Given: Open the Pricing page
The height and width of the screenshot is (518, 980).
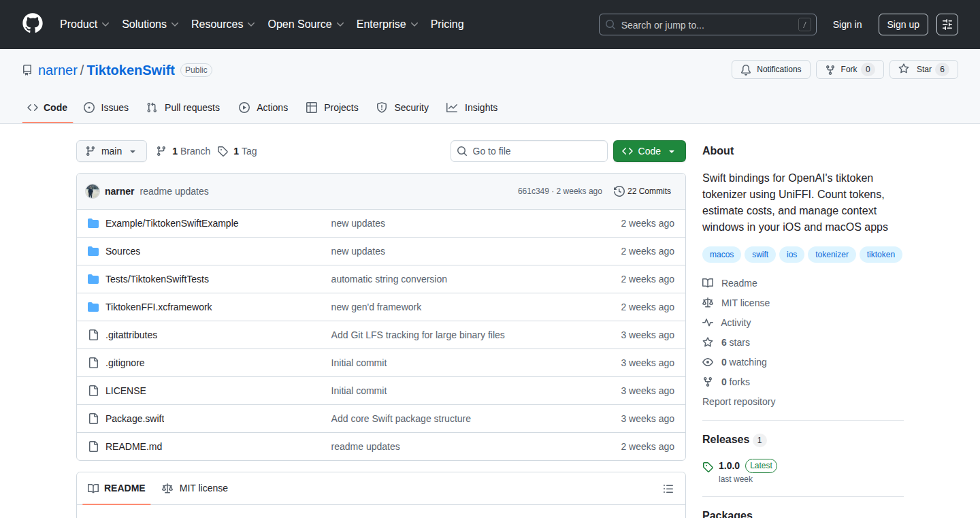Looking at the screenshot, I should [447, 24].
